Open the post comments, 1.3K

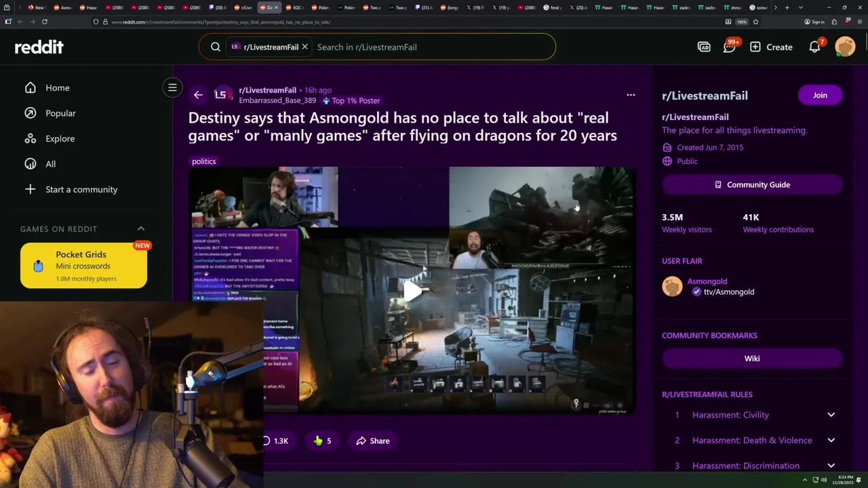(276, 441)
